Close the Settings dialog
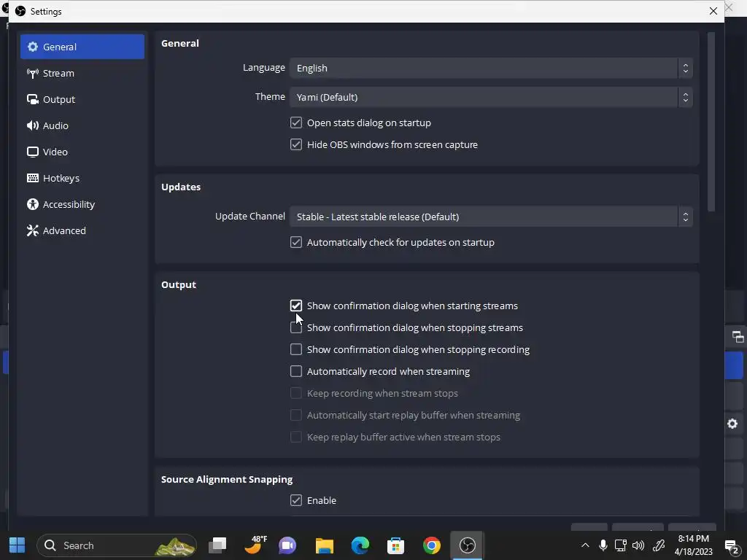Screen dimensions: 747x560 tap(713, 11)
